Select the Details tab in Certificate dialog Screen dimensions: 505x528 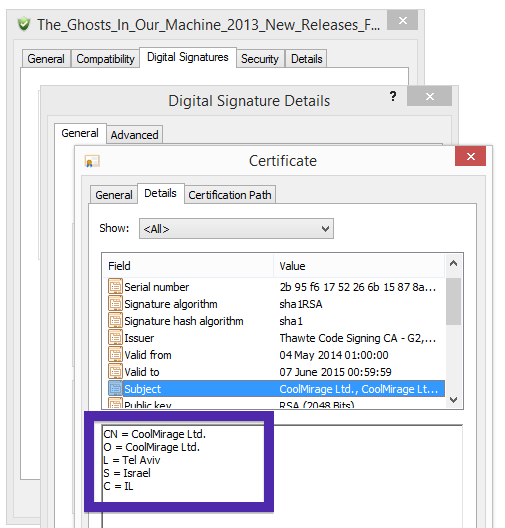tap(160, 193)
